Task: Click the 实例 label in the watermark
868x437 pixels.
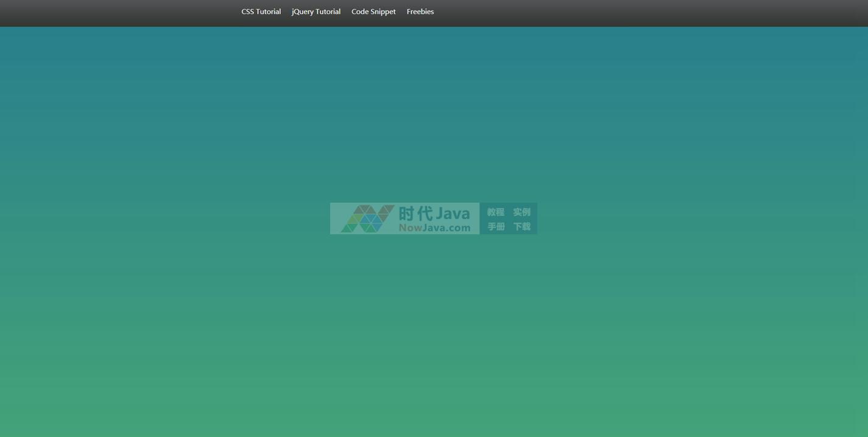Action: coord(521,212)
